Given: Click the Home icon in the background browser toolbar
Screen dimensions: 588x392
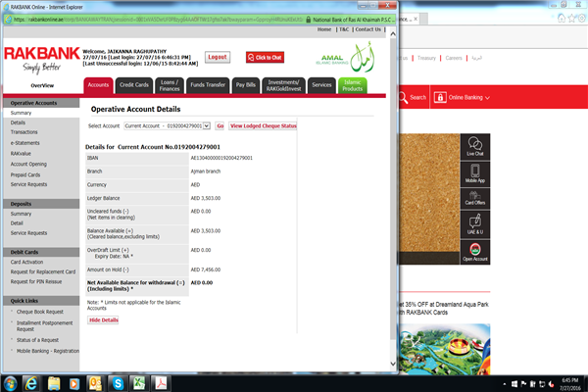Looking at the screenshot, I should click(562, 18).
